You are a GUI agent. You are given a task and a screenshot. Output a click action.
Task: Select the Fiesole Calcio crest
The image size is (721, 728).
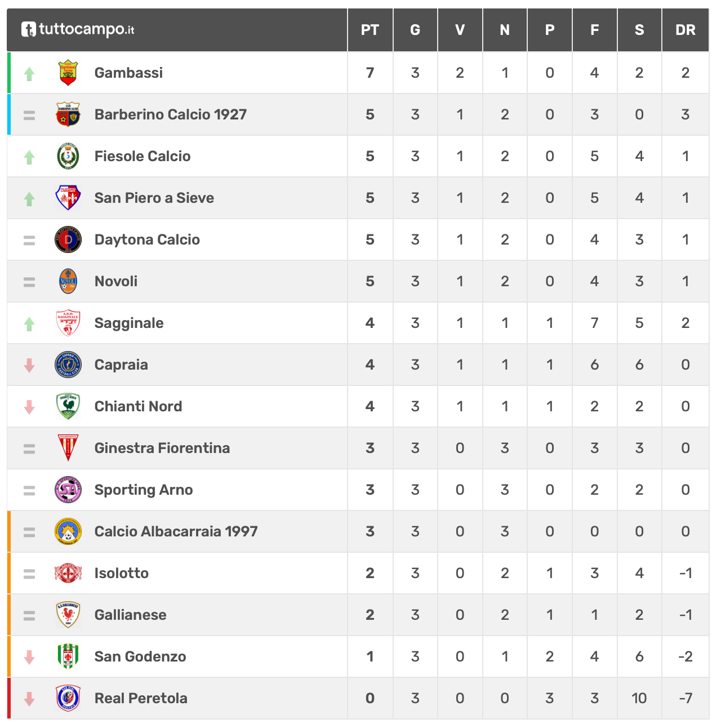(x=68, y=156)
